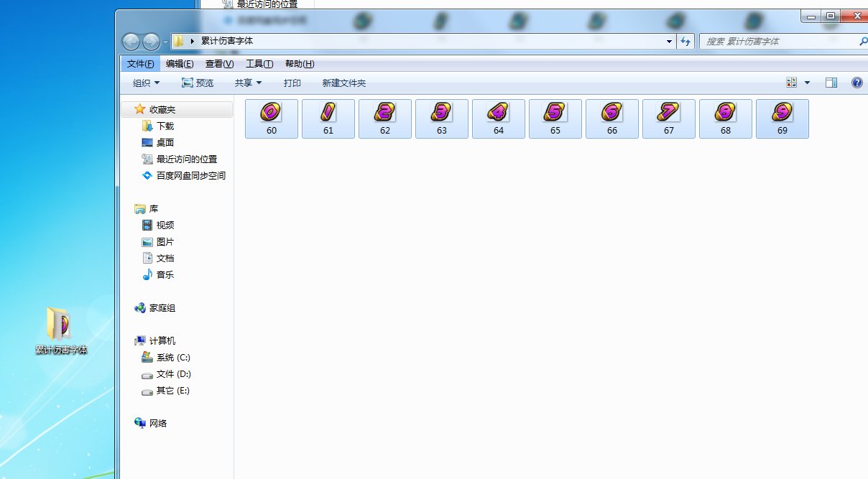Open the 文件(F) menu
868x479 pixels.
pyautogui.click(x=141, y=64)
